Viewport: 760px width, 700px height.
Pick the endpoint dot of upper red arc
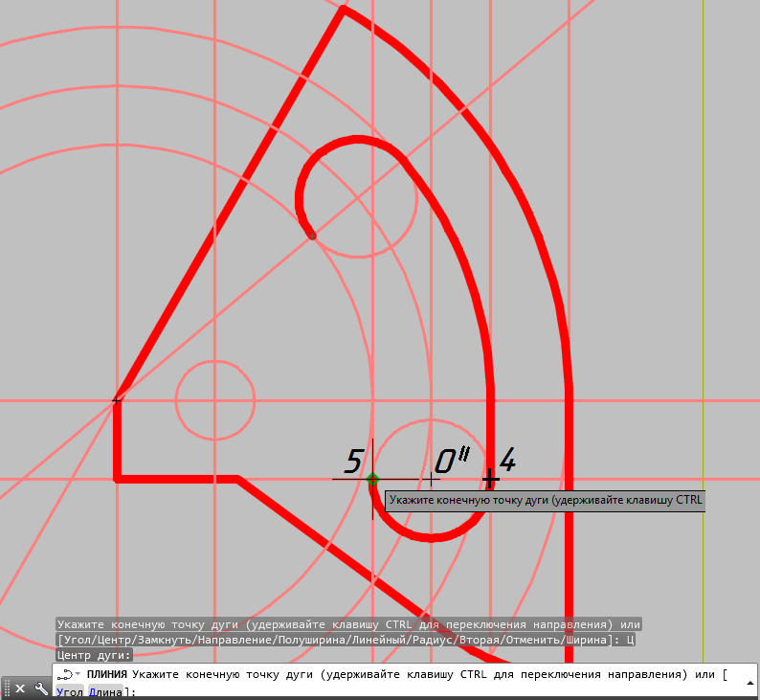pyautogui.click(x=311, y=236)
